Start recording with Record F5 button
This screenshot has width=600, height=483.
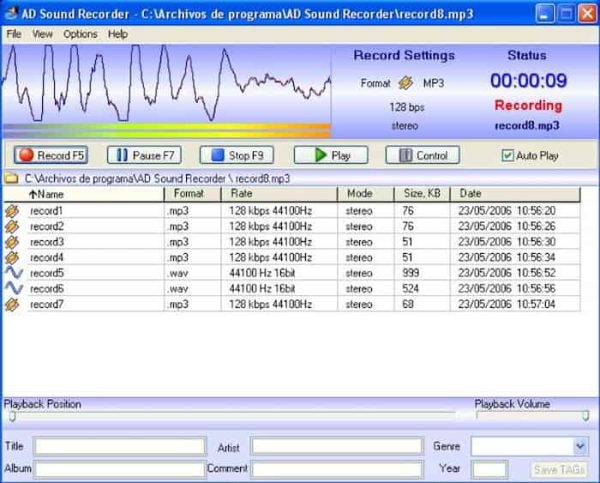(51, 155)
